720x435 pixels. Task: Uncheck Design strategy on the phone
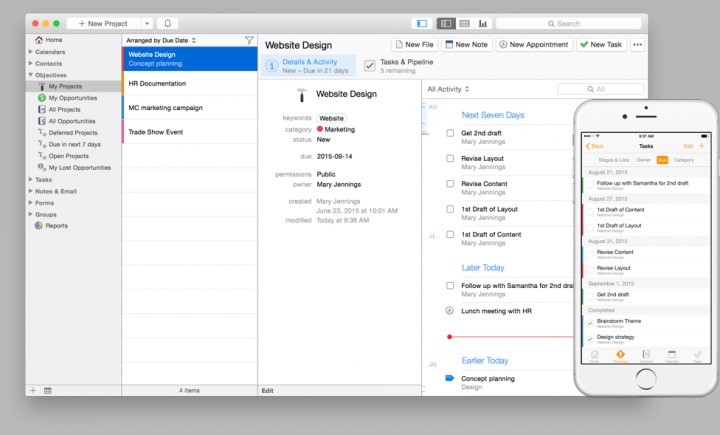591,339
